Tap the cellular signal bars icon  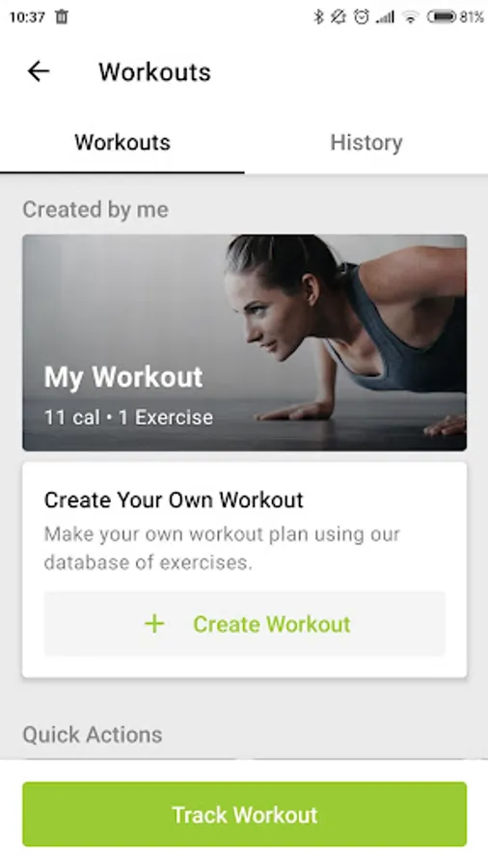(x=385, y=17)
